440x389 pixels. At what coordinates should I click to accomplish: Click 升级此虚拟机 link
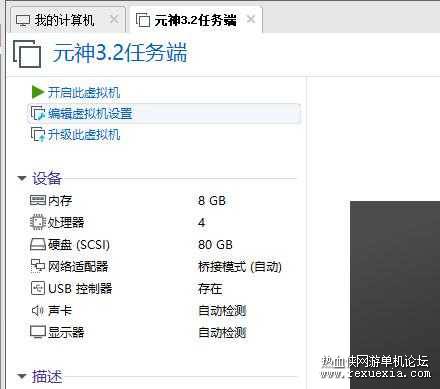[84, 135]
